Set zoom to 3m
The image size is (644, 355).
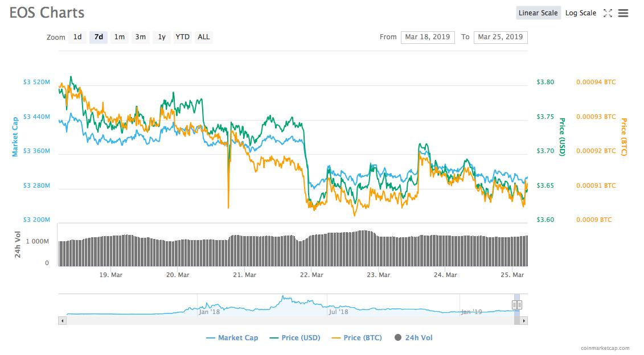click(140, 37)
